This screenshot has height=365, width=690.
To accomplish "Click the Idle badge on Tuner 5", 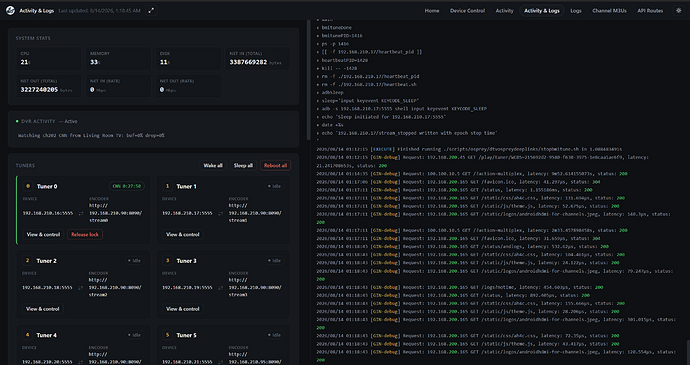I will tap(275, 335).
